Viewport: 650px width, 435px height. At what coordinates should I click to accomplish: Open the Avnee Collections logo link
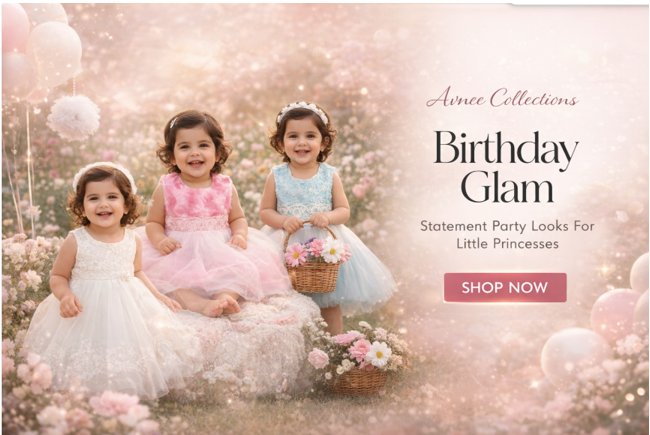[502, 98]
